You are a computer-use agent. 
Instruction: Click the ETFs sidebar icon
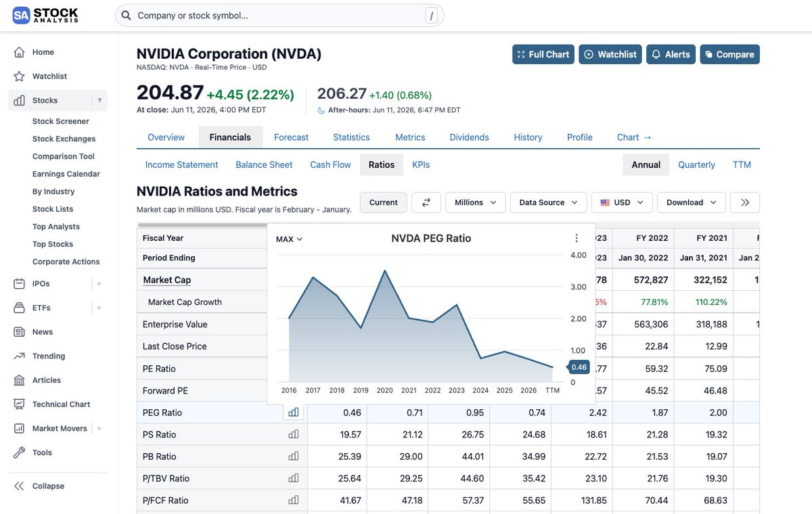20,308
